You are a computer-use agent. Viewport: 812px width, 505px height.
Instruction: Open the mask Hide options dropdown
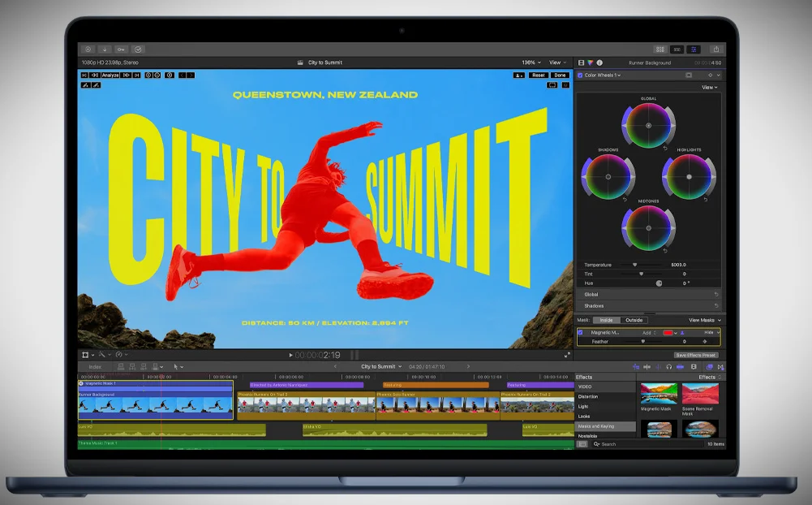711,332
